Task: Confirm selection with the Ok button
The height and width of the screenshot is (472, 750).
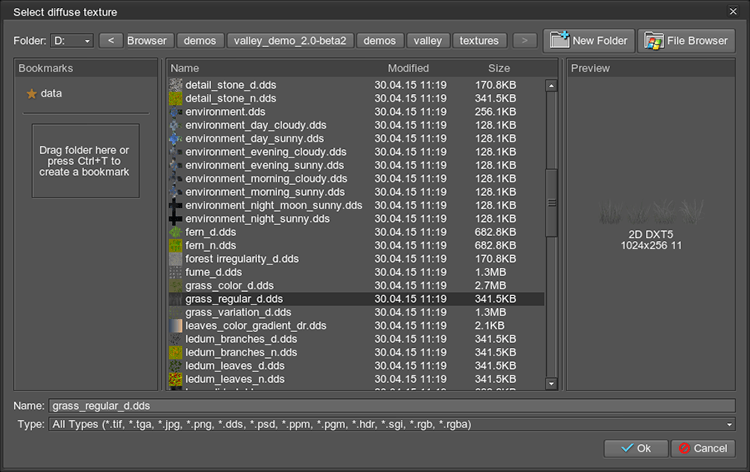Action: tap(634, 448)
